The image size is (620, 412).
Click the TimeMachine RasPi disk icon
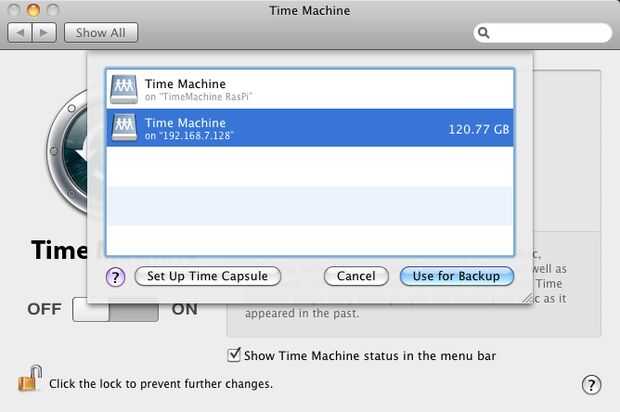124,89
